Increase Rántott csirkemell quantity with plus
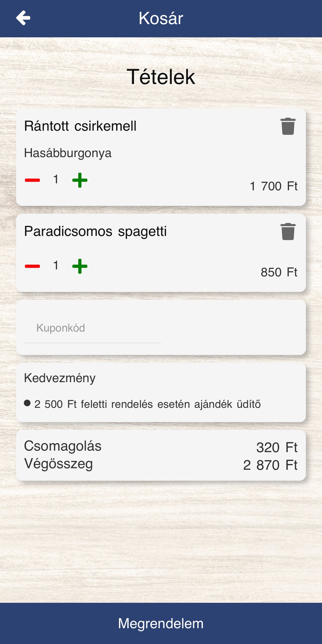Screen dimensions: 322x644 80,180
